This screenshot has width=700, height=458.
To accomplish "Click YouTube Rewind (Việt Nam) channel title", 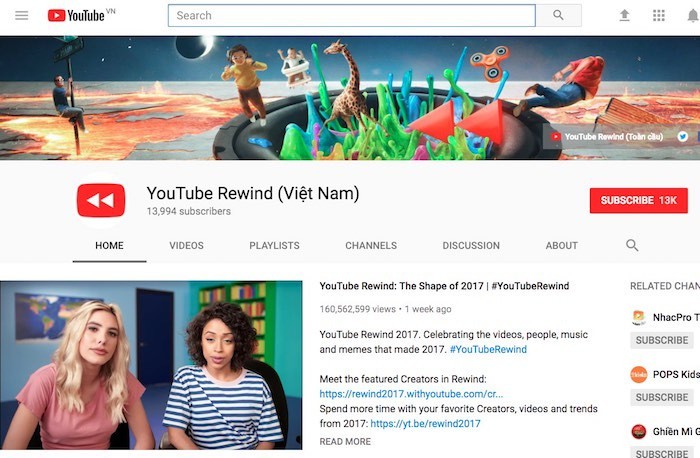I will click(253, 193).
